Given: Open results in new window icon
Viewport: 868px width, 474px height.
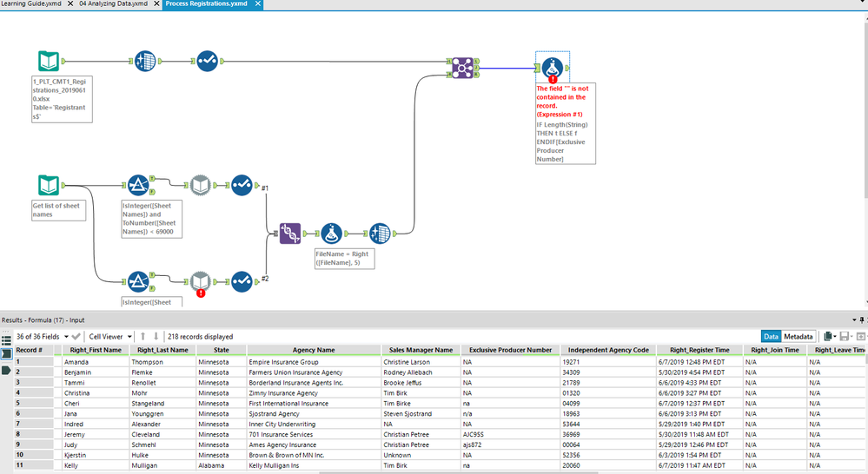Looking at the screenshot, I should (861, 336).
